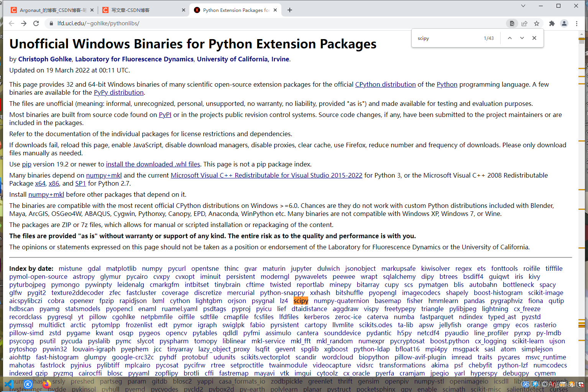
Task: Open the Extensions puzzle icon
Action: (x=552, y=23)
